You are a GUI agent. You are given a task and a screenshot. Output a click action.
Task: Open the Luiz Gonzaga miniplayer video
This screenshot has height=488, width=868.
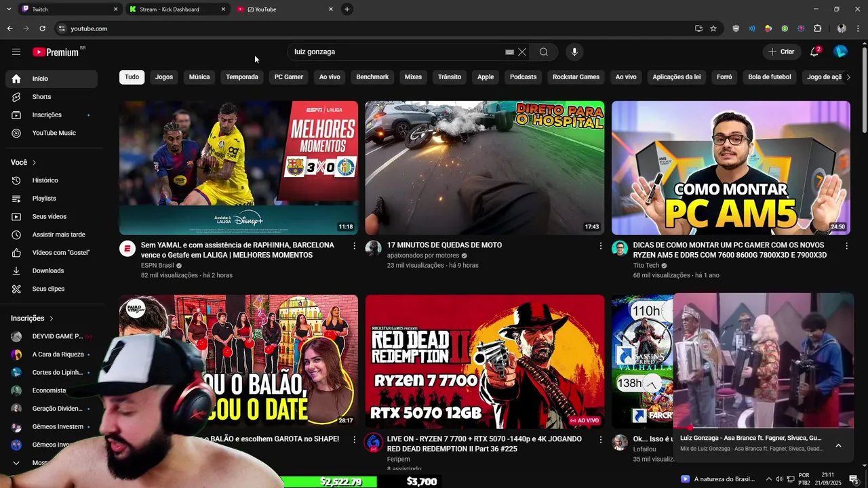click(763, 361)
